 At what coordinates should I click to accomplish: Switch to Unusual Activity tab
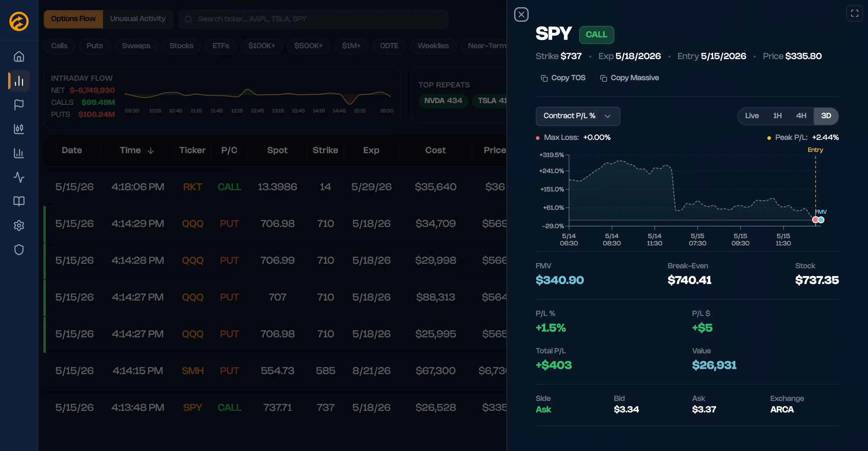[138, 19]
